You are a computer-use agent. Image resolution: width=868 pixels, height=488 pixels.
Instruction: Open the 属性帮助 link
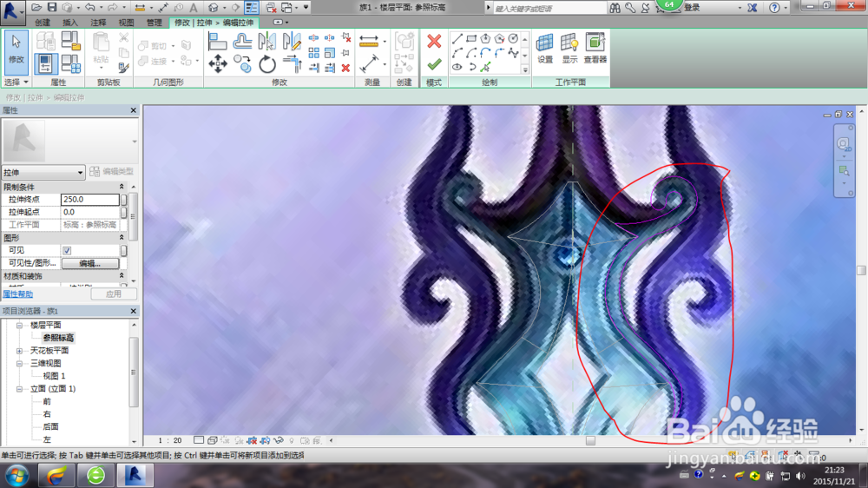[17, 294]
